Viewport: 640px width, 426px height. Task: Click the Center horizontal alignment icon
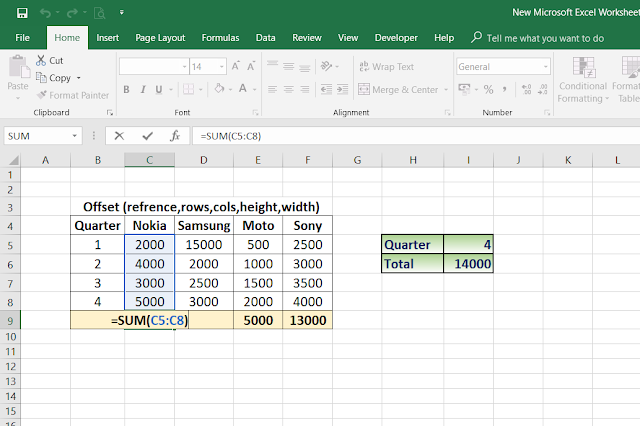point(289,89)
